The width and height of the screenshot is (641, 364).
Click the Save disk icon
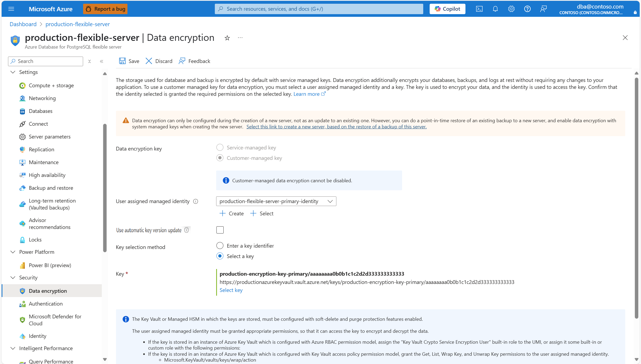click(x=122, y=61)
